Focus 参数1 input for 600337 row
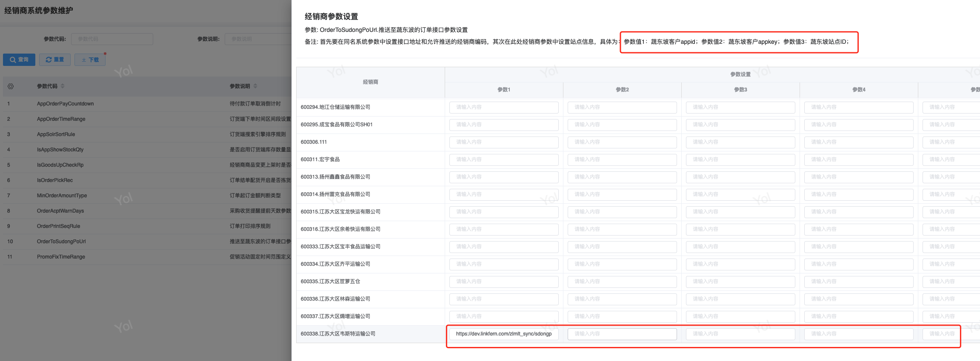Screen dimensions: 980x361 (x=504, y=316)
